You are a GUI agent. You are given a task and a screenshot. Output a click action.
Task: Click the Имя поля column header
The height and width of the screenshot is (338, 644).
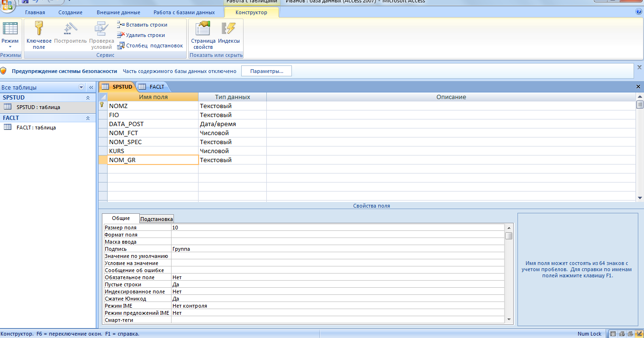coord(153,97)
